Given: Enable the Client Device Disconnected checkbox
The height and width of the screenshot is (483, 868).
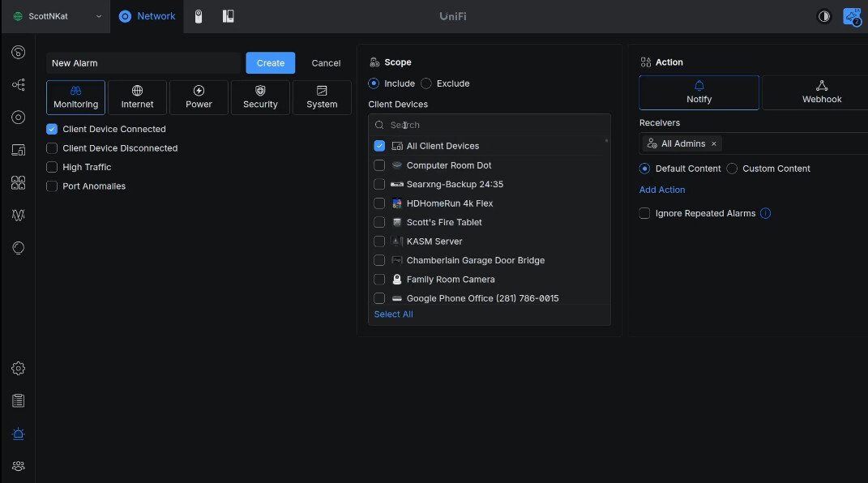Looking at the screenshot, I should 52,148.
